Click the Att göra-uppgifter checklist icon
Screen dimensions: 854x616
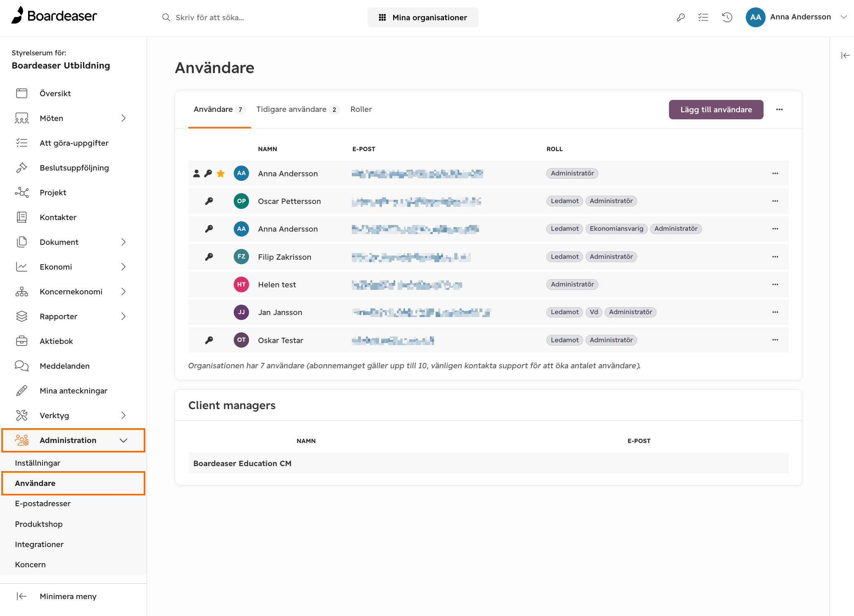pyautogui.click(x=21, y=143)
